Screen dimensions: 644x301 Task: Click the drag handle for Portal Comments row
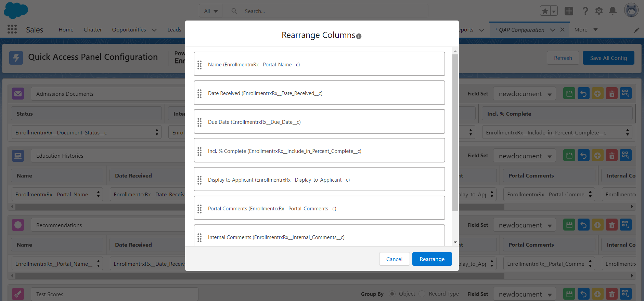click(199, 209)
